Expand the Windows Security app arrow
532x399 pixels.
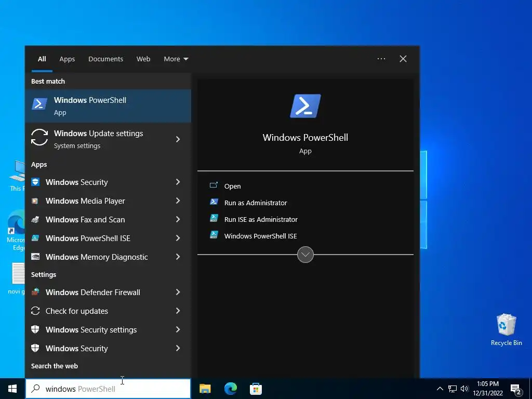pos(178,182)
